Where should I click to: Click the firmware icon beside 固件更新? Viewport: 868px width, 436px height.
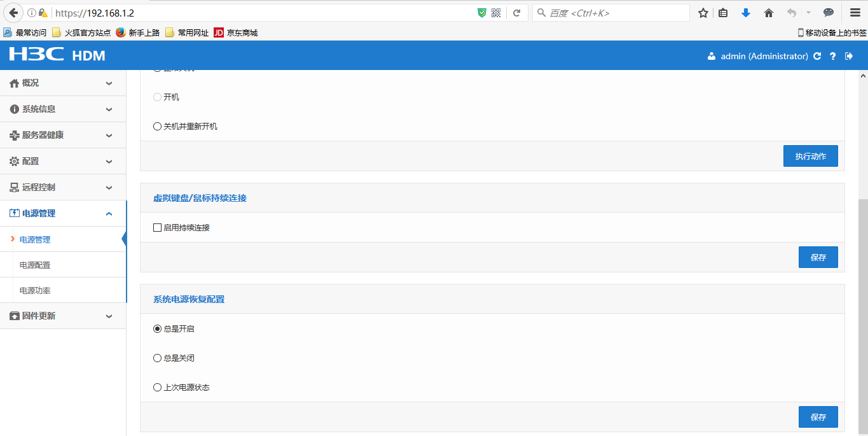[14, 316]
